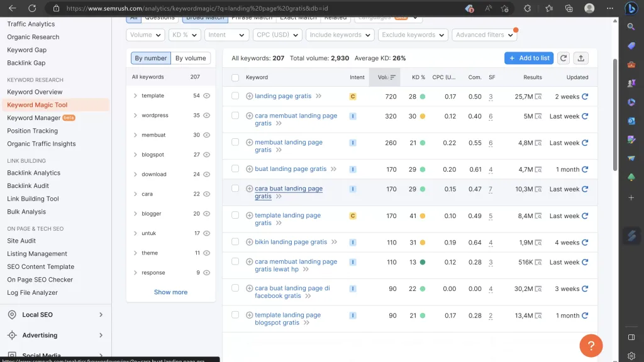Screen dimensions: 644x362
Task: Open the browser profile avatar
Action: pyautogui.click(x=589, y=8)
